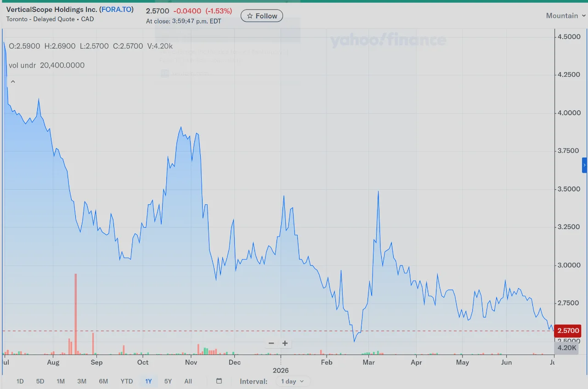Screen dimensions: 588x389
Task: Select the 1Y range tab
Action: coord(148,381)
